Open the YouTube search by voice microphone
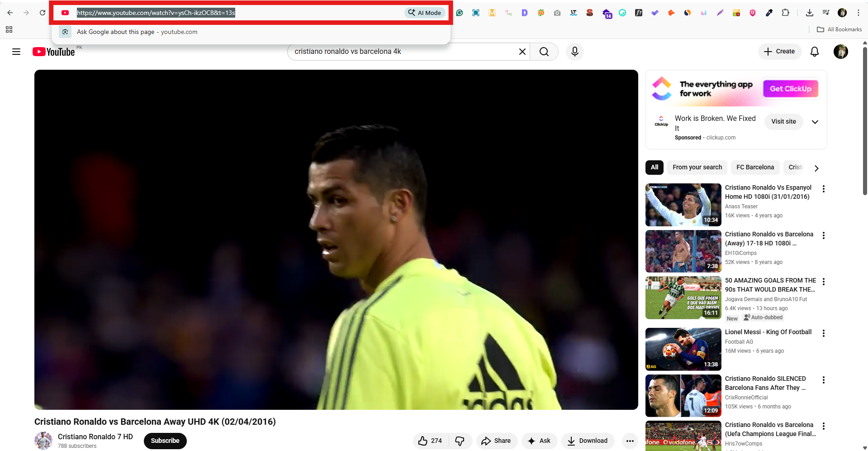 coord(574,51)
